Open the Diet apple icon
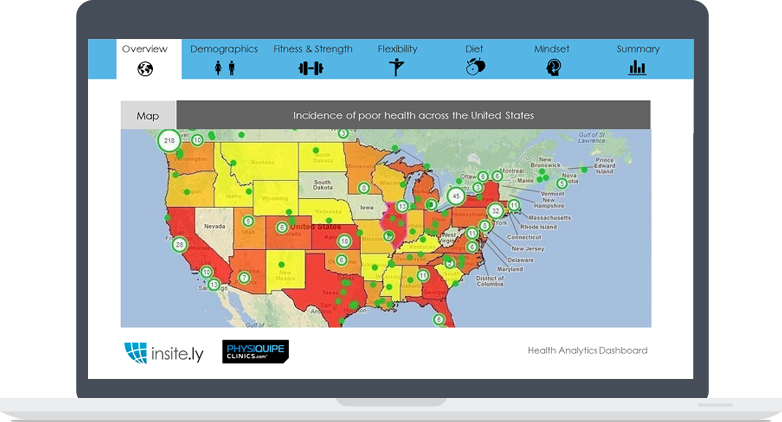Screen dimensions: 782x422 point(475,67)
